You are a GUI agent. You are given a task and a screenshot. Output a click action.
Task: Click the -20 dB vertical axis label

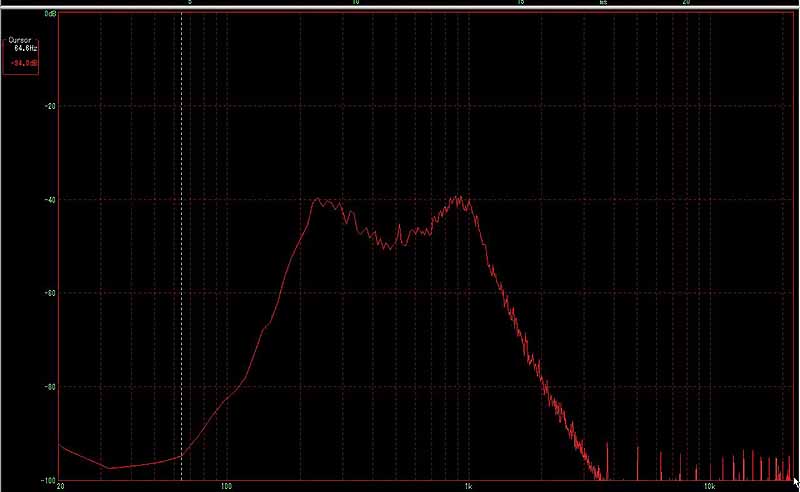(x=50, y=106)
